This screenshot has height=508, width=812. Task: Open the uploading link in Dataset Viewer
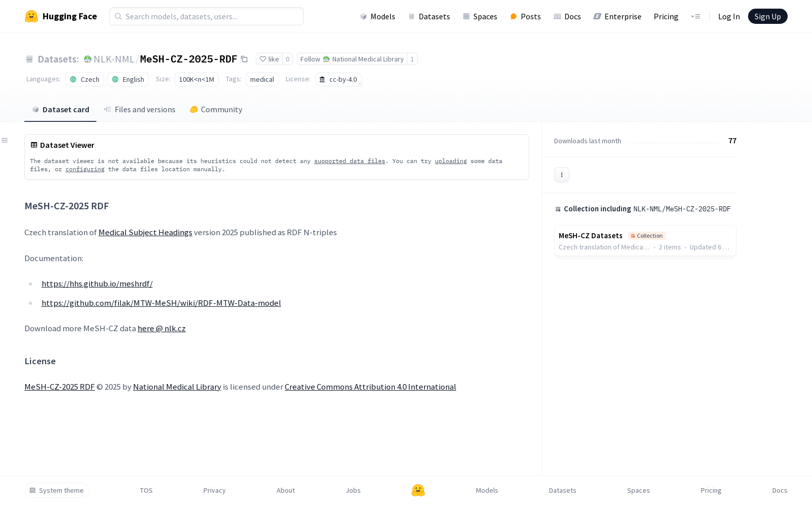(451, 161)
